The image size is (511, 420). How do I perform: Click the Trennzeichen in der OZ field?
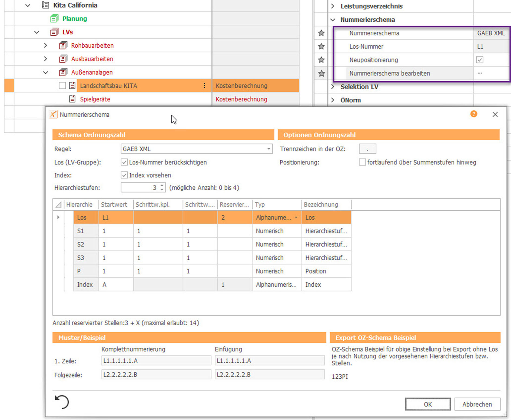367,149
